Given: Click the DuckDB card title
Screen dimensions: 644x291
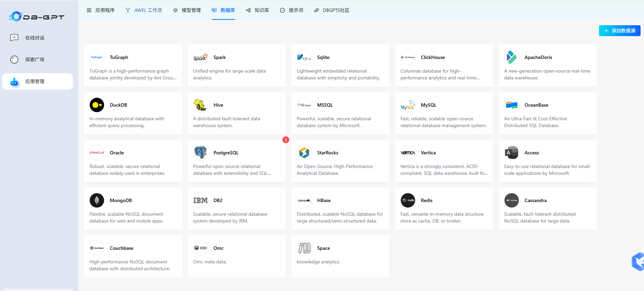Looking at the screenshot, I should 118,105.
